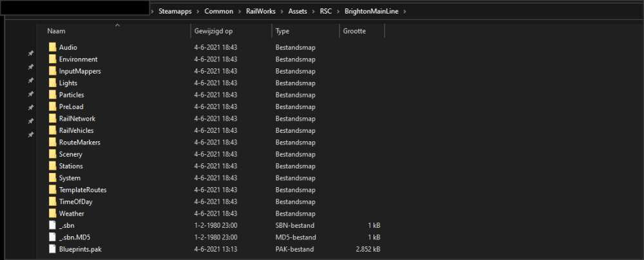Navigate to RailWorks in the breadcrumb path
The width and height of the screenshot is (644, 260).
click(260, 12)
